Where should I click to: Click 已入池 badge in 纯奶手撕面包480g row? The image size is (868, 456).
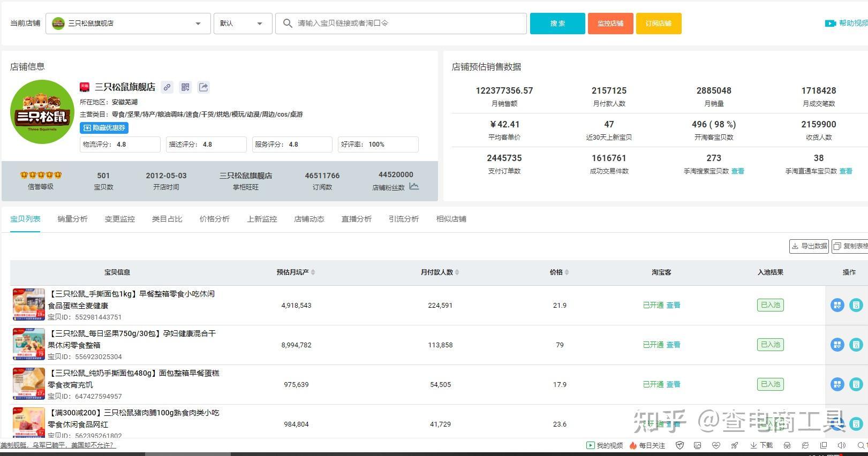771,384
